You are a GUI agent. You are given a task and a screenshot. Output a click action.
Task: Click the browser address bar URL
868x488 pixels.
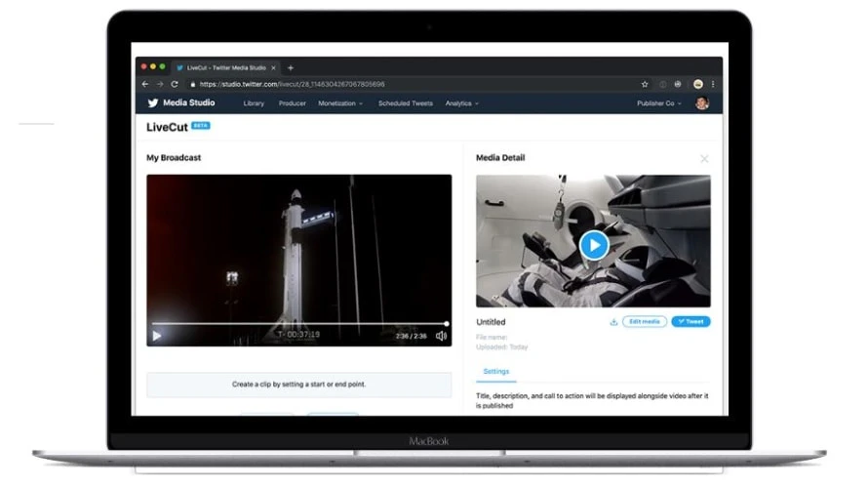[292, 84]
